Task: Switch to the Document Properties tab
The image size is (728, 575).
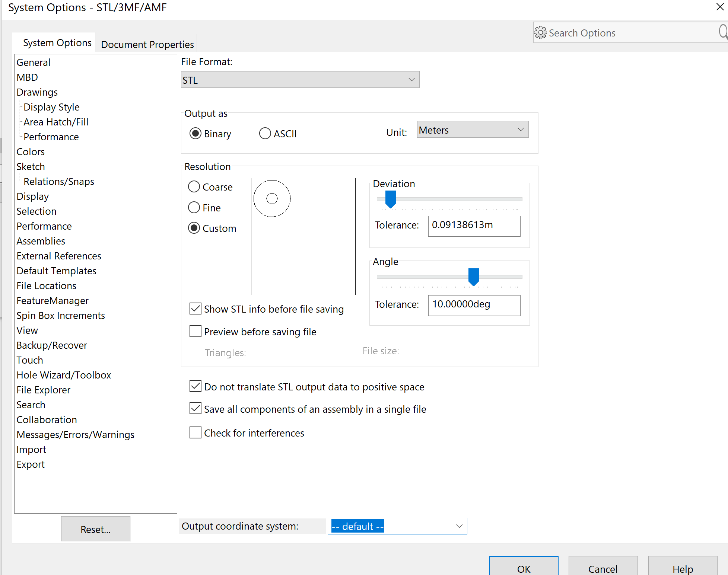Action: point(147,44)
